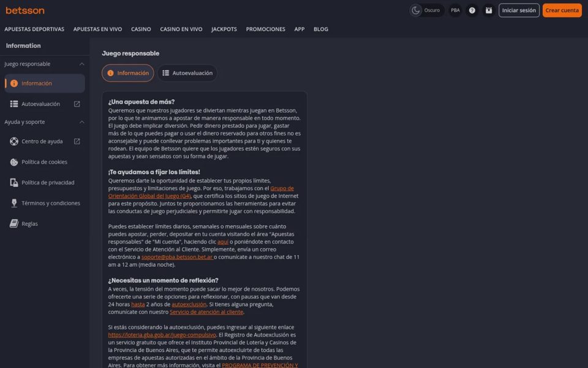This screenshot has width=588, height=368.
Task: Click the '¿Una apuesta de más?' heading
Action: point(141,102)
